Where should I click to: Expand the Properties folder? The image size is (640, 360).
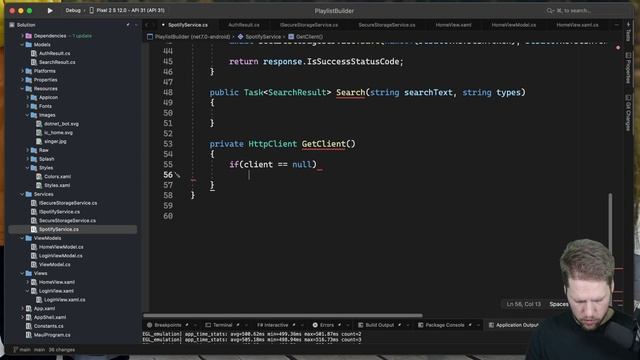[x=22, y=80]
